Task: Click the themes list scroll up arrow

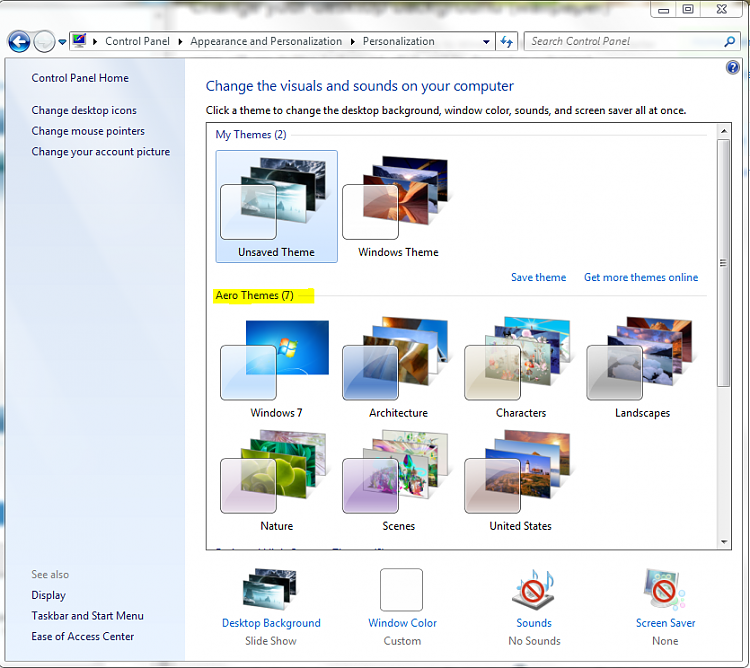Action: 724,131
